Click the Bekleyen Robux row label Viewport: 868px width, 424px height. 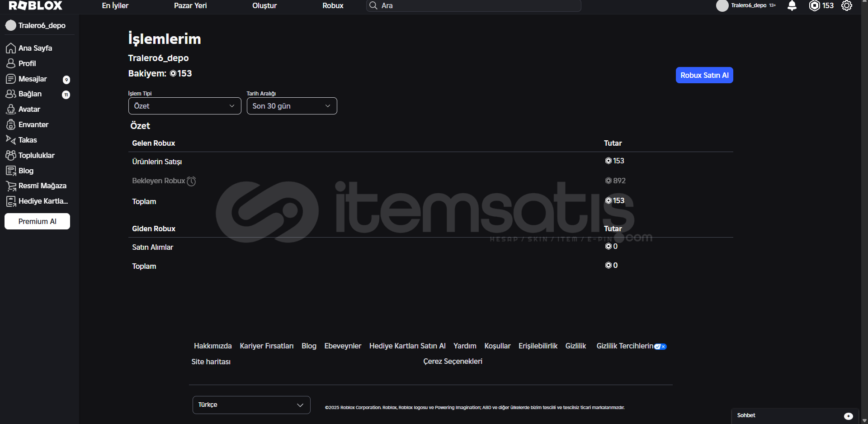(159, 181)
